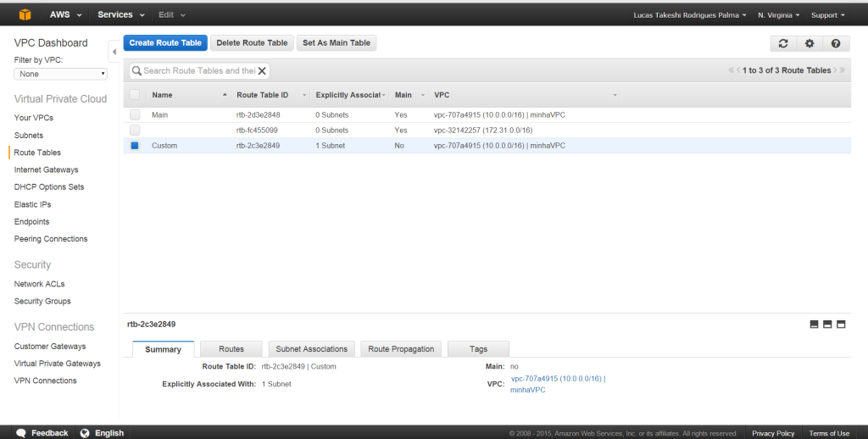Viewport: 868px width, 439px height.
Task: Open the help question mark icon
Action: coord(836,43)
